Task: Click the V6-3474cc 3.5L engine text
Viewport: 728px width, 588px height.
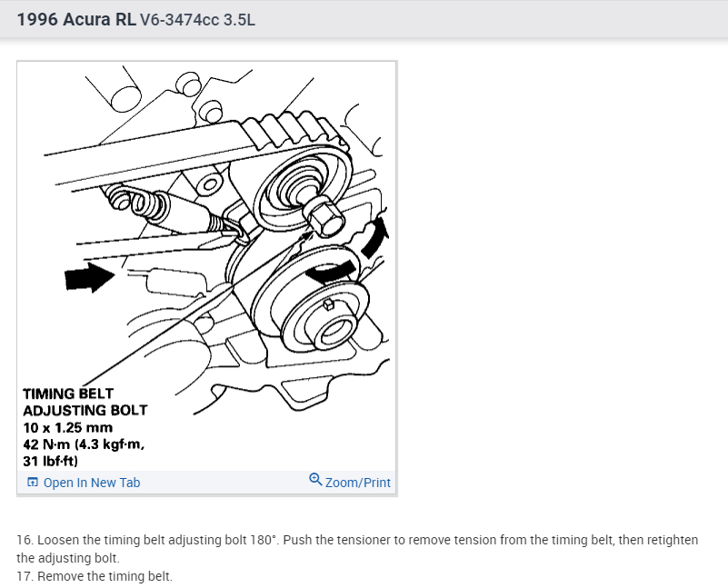Action: [197, 20]
